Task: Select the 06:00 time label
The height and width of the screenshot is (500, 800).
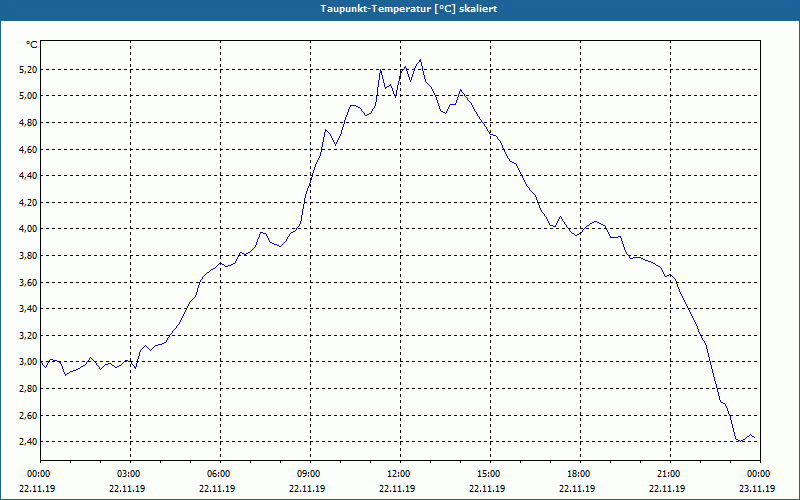Action: tap(220, 474)
